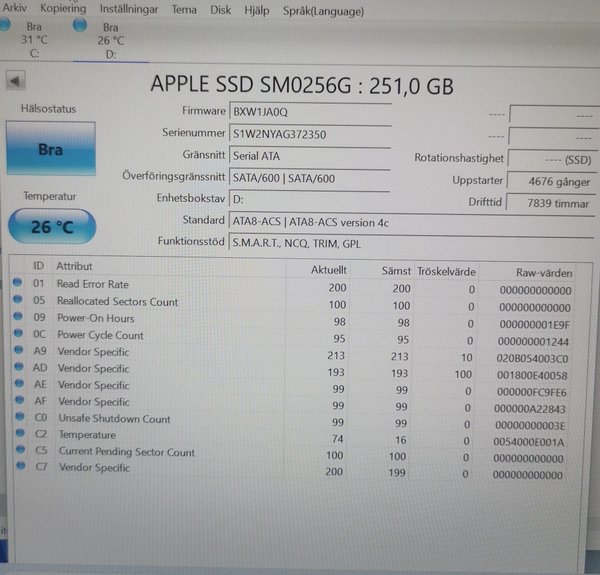Click the blue icon beside Unsafe Shutdown Count
Image resolution: width=600 pixels, height=575 pixels.
click(17, 419)
